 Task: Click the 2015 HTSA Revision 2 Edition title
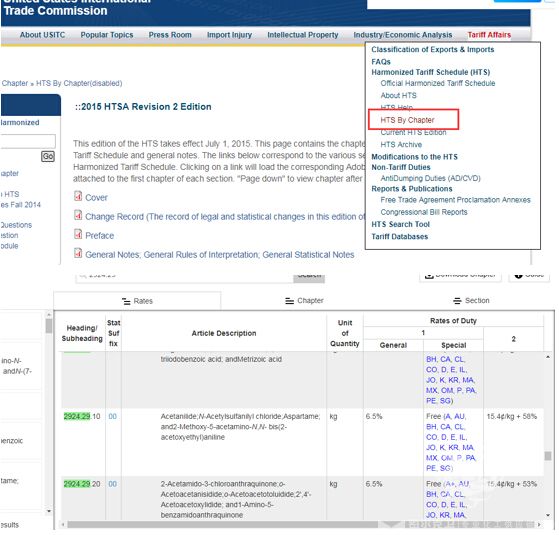pyautogui.click(x=143, y=107)
